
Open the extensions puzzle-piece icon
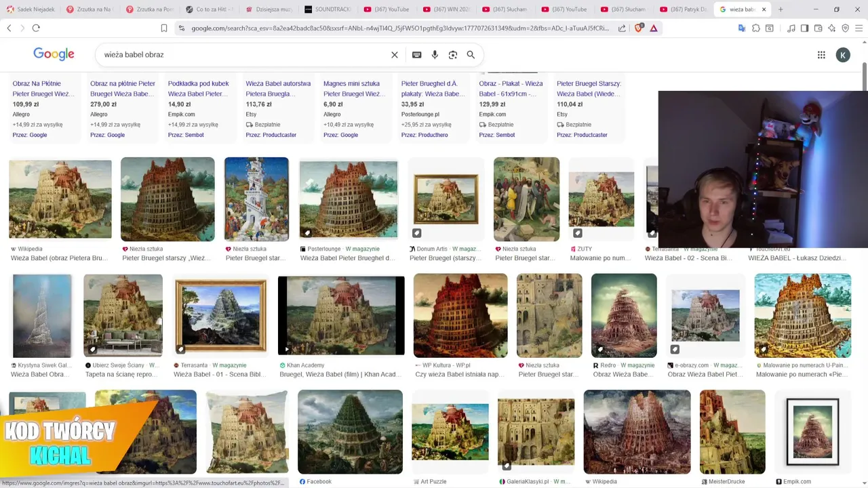point(756,28)
